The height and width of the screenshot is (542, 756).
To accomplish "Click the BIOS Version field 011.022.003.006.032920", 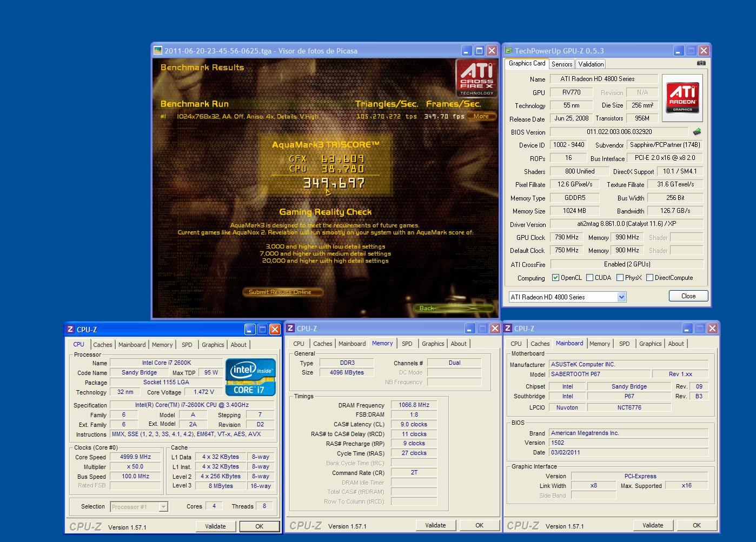I will [x=619, y=131].
